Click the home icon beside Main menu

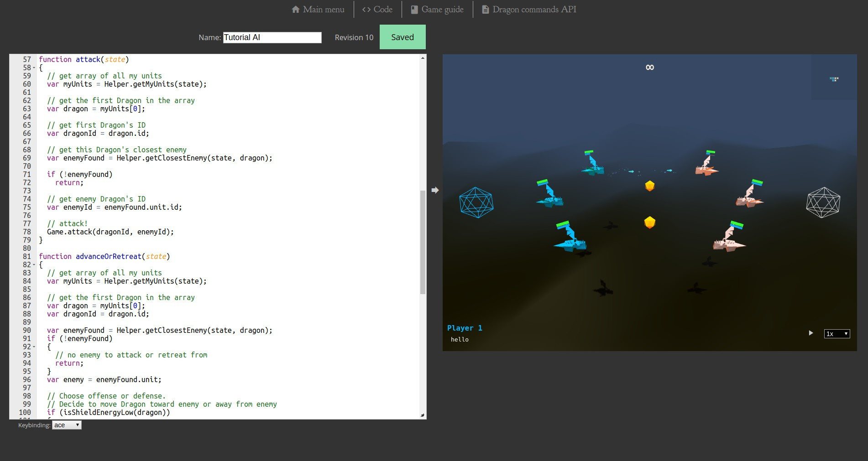296,9
